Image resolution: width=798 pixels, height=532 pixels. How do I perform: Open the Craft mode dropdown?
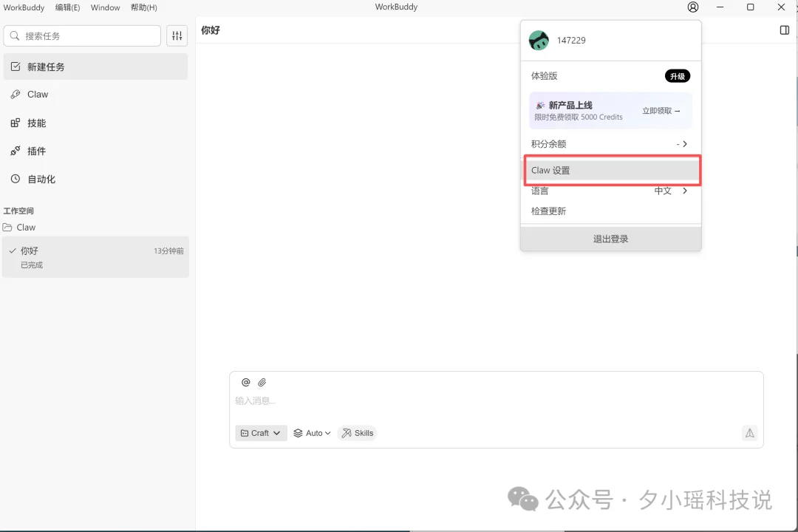[x=260, y=433]
